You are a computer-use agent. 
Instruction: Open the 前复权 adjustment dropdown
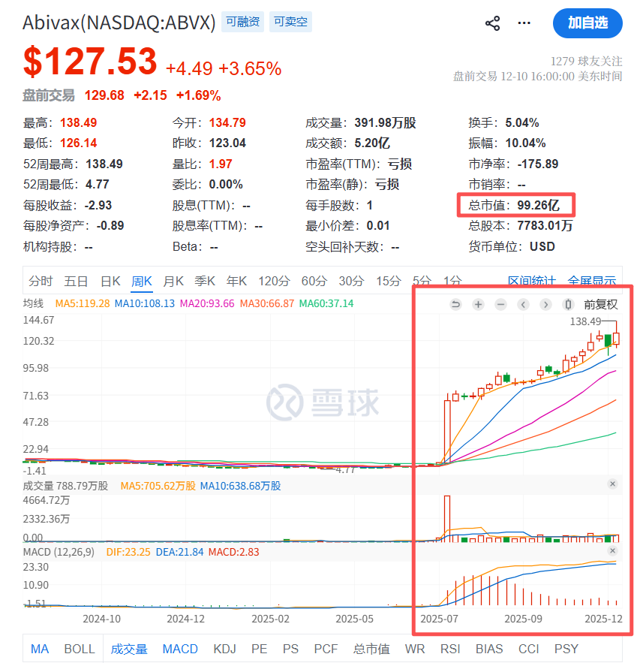point(600,304)
